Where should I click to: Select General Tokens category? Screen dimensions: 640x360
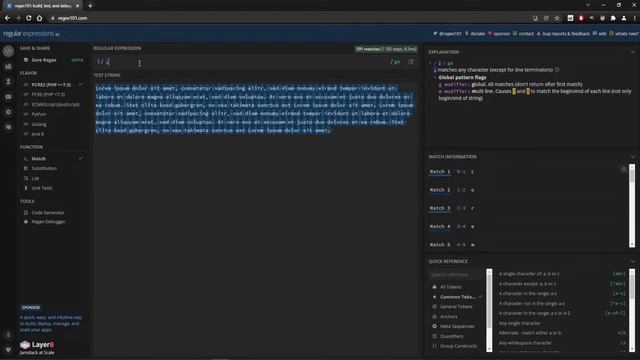pyautogui.click(x=456, y=307)
